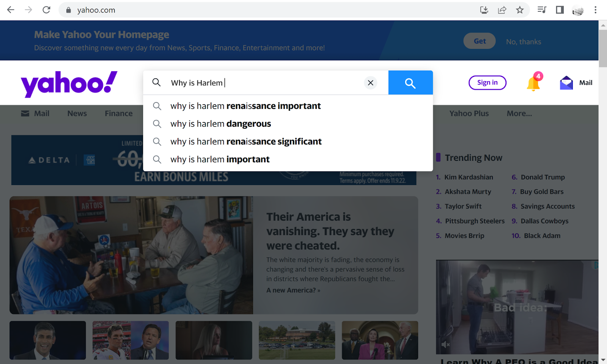Open trending topic Buy Gold Bars

click(x=542, y=192)
